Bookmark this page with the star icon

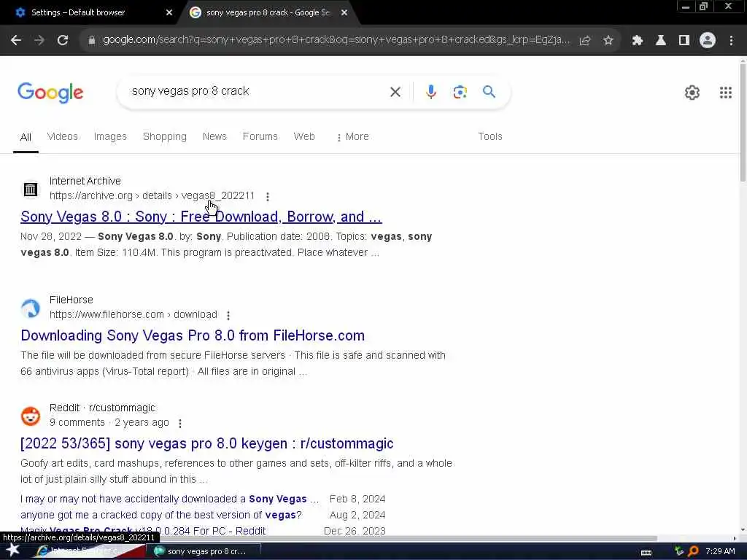click(x=608, y=41)
